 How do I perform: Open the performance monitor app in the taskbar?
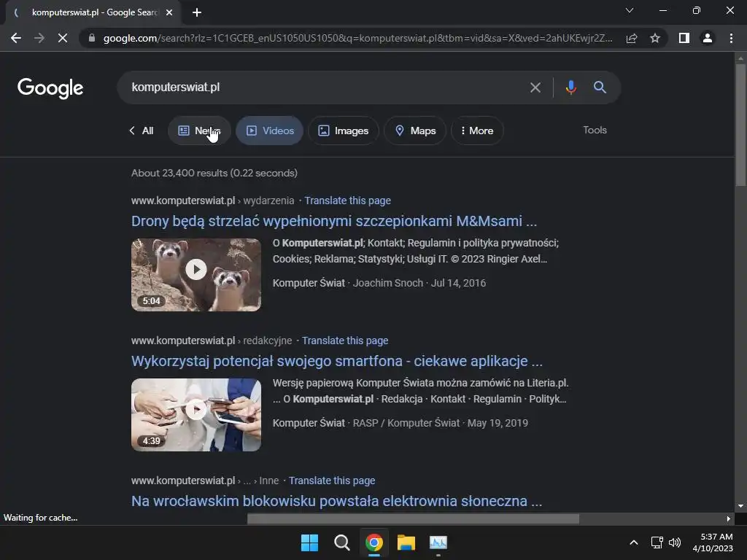pos(438,542)
